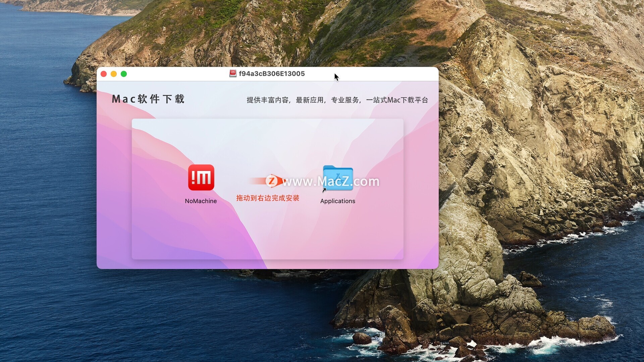Click the window title f94a3cB306E13005
Viewport: 644px width, 362px height.
[x=272, y=74]
